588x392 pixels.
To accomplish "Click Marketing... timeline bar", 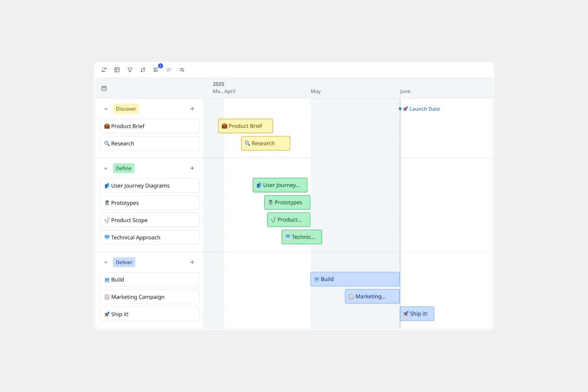I will 372,296.
